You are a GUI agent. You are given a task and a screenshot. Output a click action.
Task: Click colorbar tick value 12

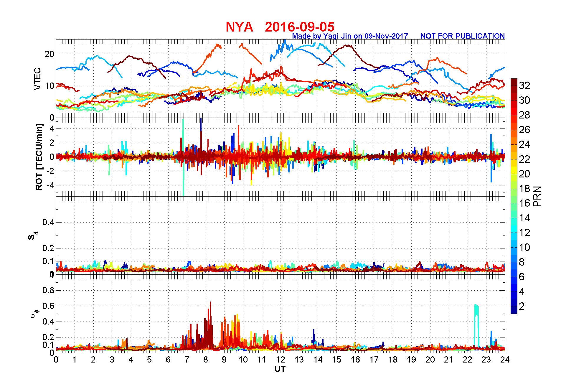(524, 233)
